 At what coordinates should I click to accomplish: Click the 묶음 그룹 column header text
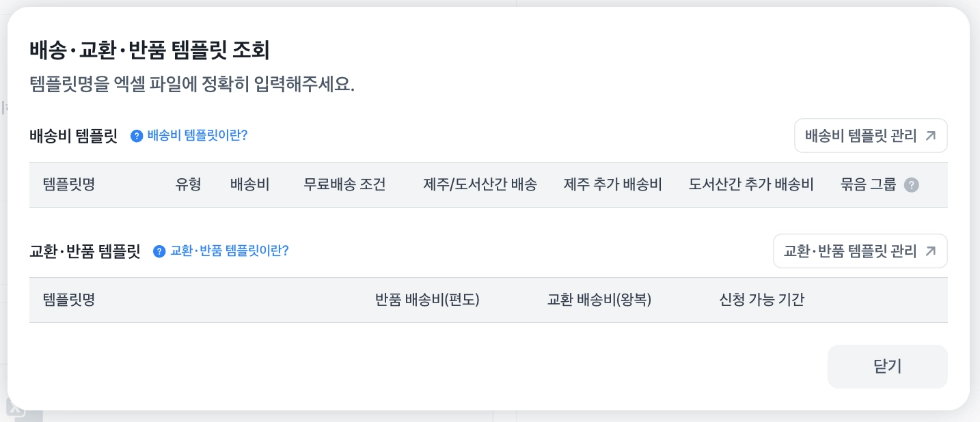click(x=868, y=184)
